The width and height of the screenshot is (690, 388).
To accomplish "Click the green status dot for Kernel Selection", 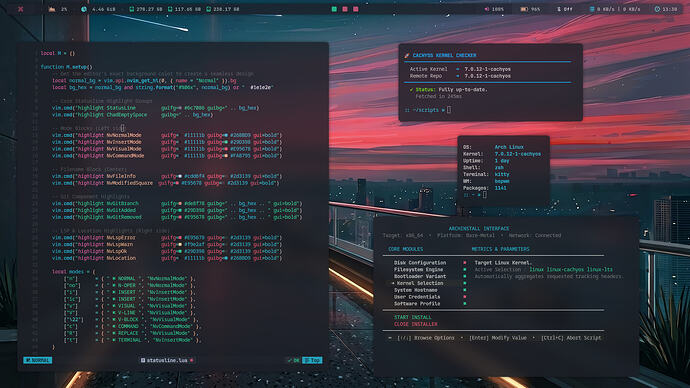I will [464, 283].
